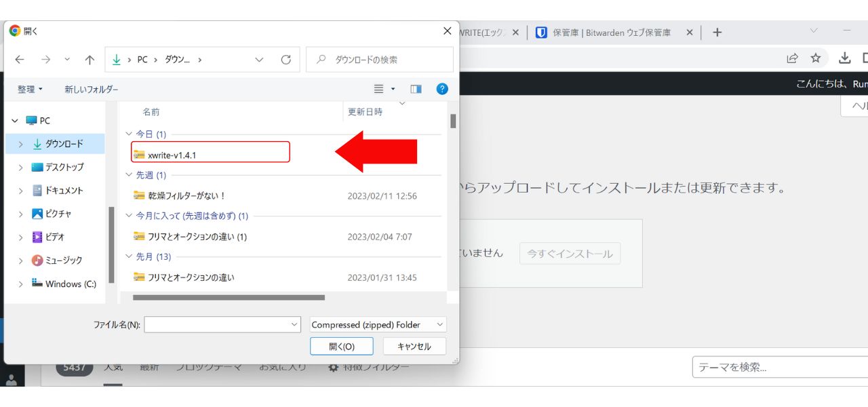Select ダウンロード in the navigation pane

coord(64,144)
